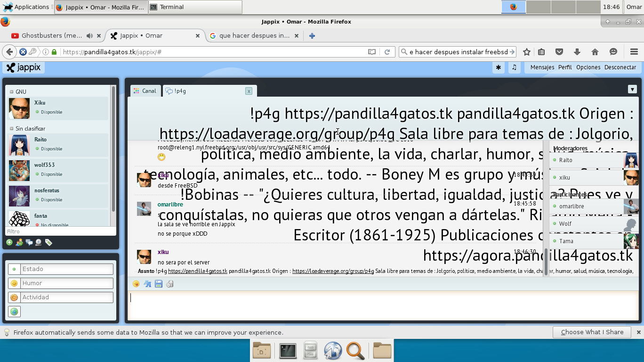Show bookmarks list icon in Firefox
This screenshot has width=644, height=362.
pyautogui.click(x=541, y=52)
